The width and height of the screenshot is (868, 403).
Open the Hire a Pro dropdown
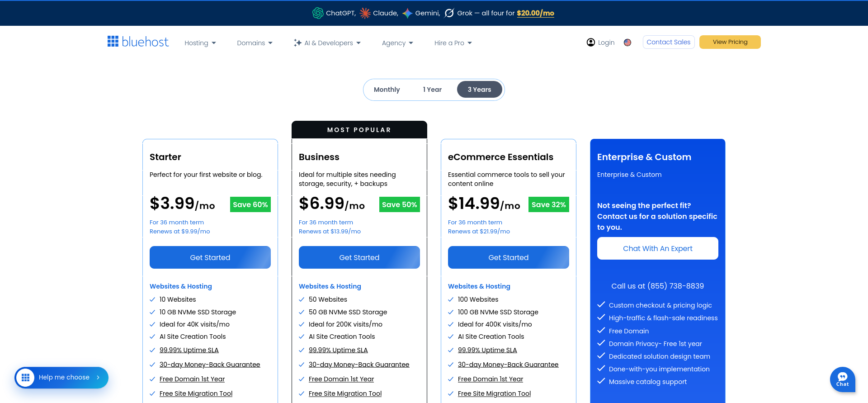[453, 43]
